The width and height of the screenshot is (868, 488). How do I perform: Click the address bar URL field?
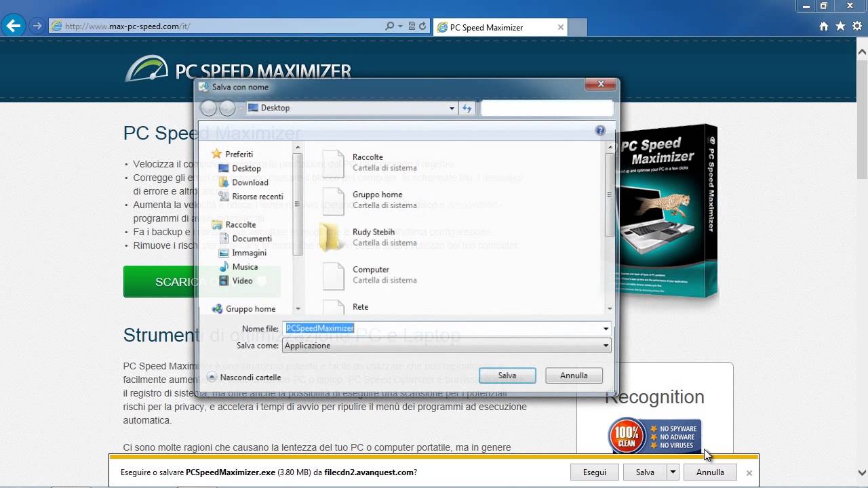click(217, 26)
